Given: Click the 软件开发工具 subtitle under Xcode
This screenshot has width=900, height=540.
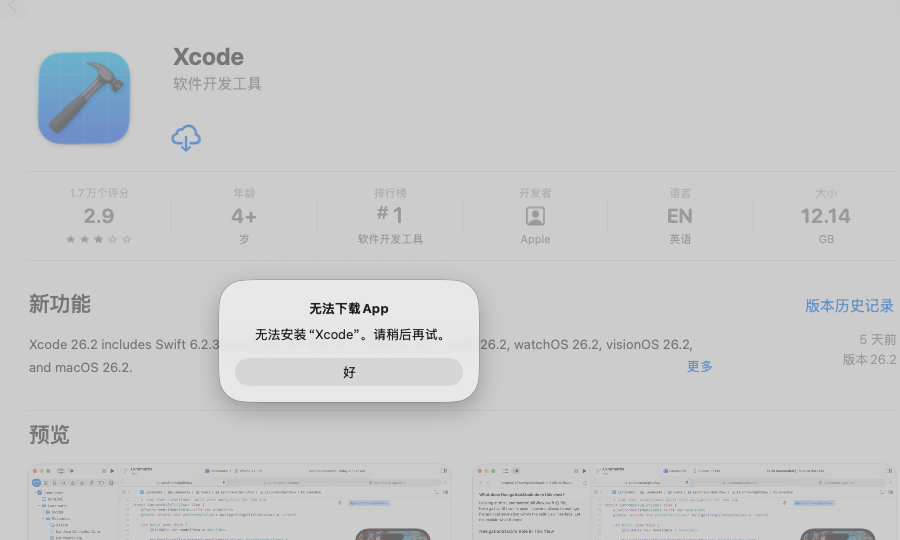Looking at the screenshot, I should point(217,84).
